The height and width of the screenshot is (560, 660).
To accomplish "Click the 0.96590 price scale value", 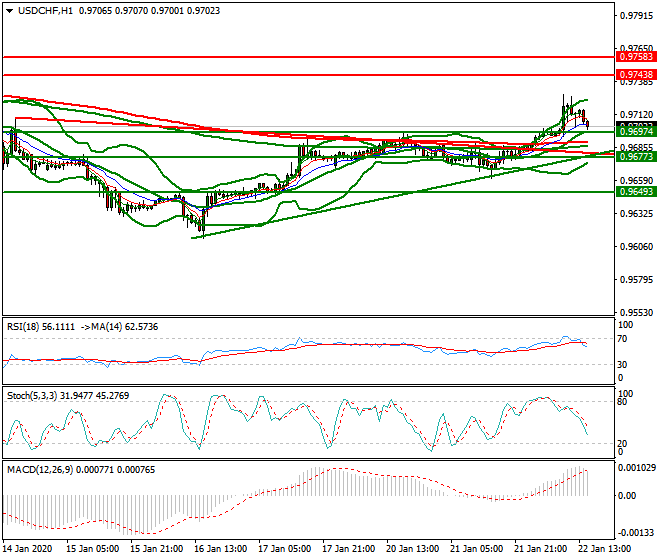I will (x=636, y=181).
